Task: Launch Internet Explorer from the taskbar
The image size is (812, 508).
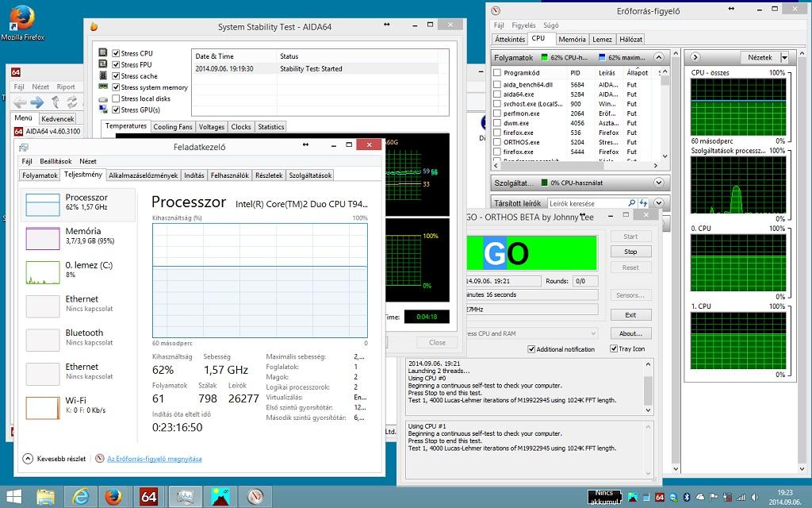Action: (x=80, y=497)
